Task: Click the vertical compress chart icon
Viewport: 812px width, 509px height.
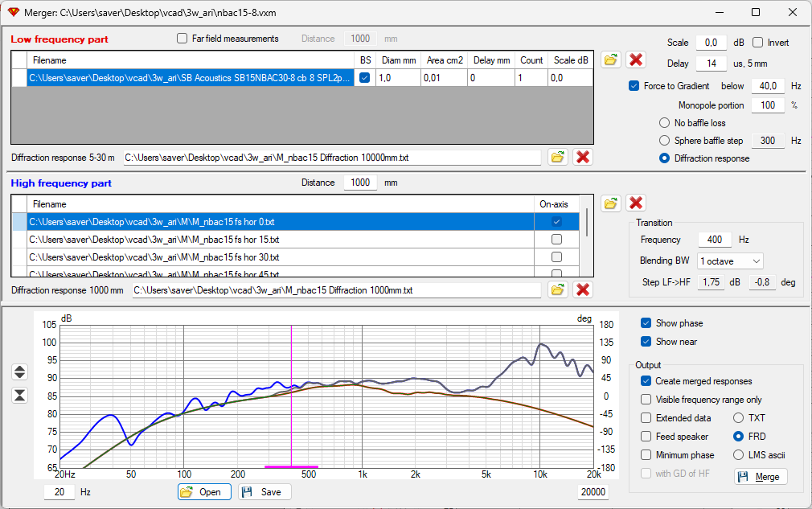Action: pos(19,396)
